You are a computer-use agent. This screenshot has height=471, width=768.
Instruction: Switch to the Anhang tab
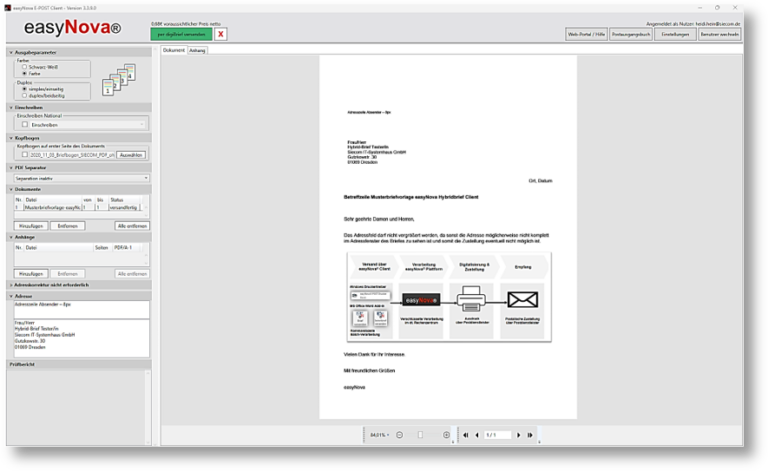pyautogui.click(x=197, y=50)
